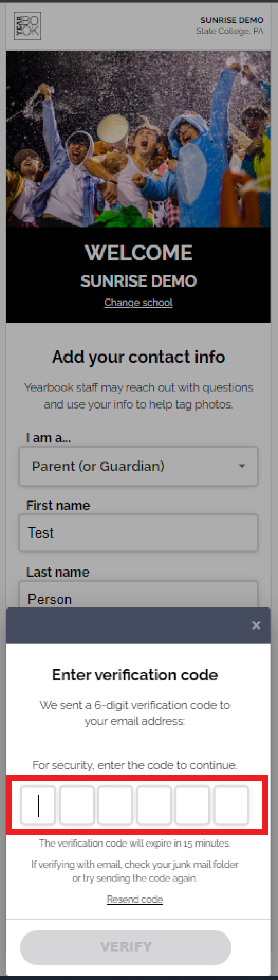The height and width of the screenshot is (980, 278).
Task: Click the SUNRISE DEMO school name in header
Action: point(232,20)
